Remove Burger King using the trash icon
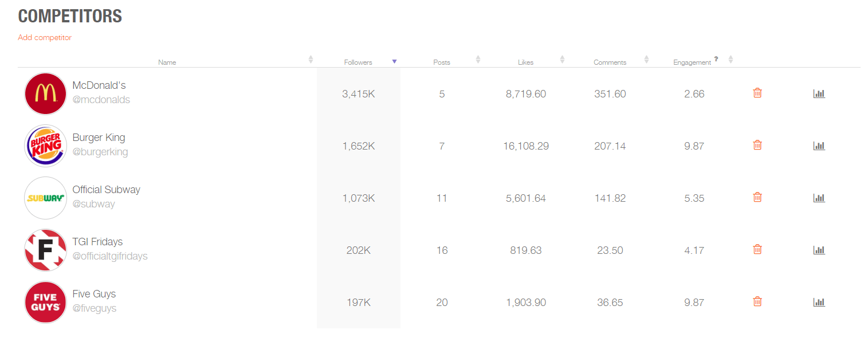Image resolution: width=868 pixels, height=357 pixels. click(x=757, y=145)
